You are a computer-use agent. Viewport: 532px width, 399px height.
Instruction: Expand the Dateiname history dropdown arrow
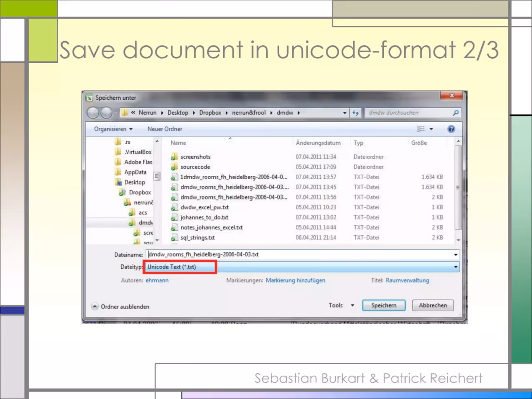click(456, 254)
